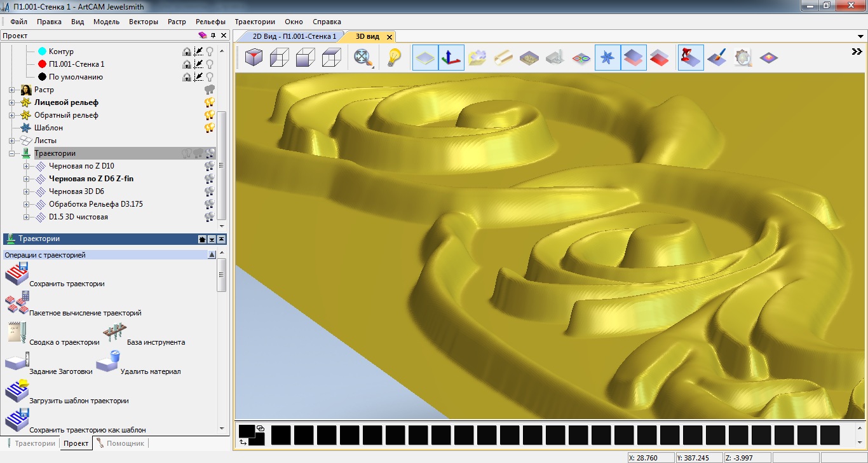
Task: Click the black primary colour swatch
Action: pos(247,431)
